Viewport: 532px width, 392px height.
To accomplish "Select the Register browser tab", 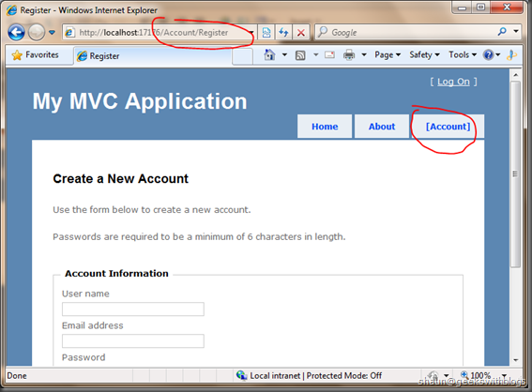I will click(153, 56).
